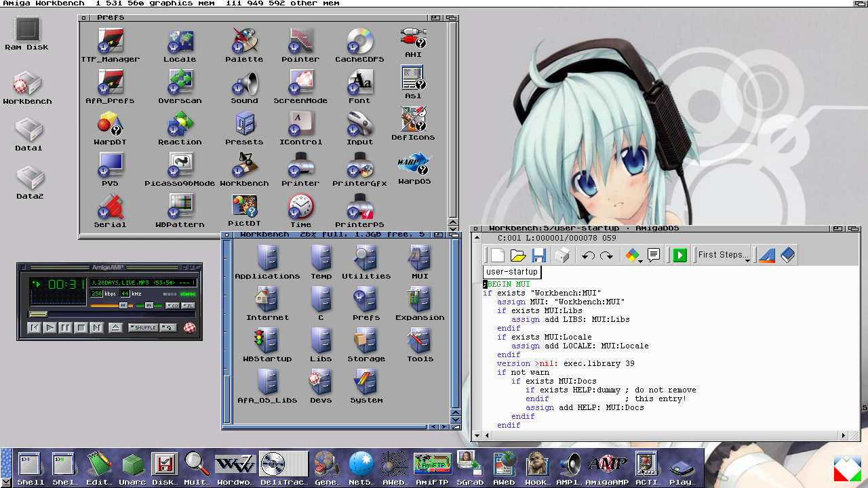Select the WBStartup drawer icon
868x488 pixels.
267,344
